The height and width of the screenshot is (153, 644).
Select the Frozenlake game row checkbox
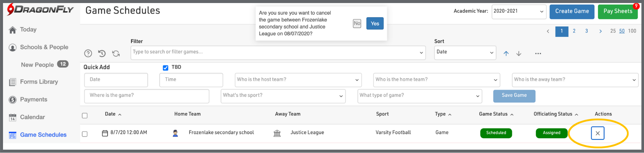[85, 134]
